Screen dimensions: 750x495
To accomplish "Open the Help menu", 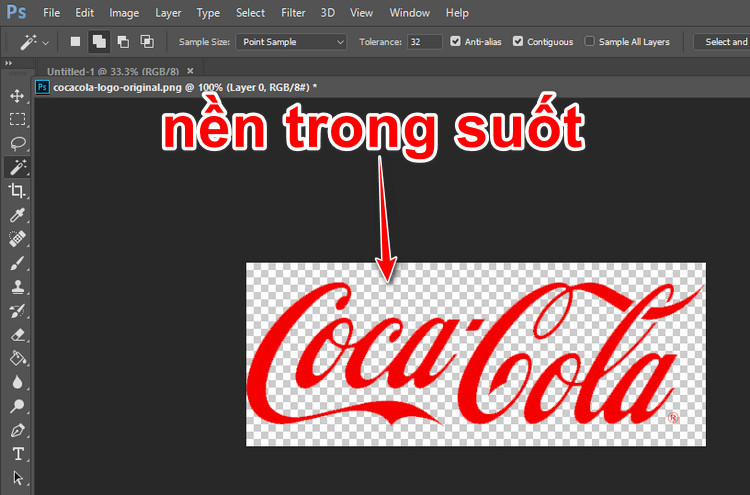I will [457, 13].
